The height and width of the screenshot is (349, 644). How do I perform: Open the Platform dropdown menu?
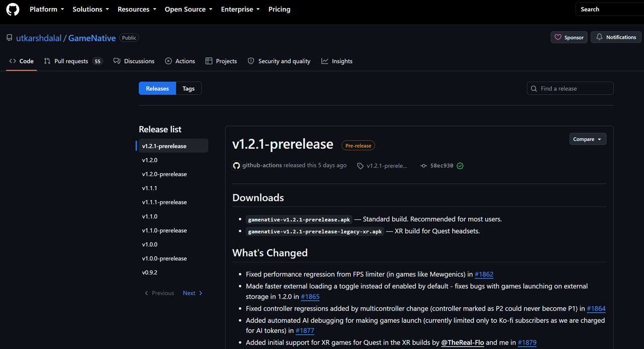pyautogui.click(x=47, y=9)
